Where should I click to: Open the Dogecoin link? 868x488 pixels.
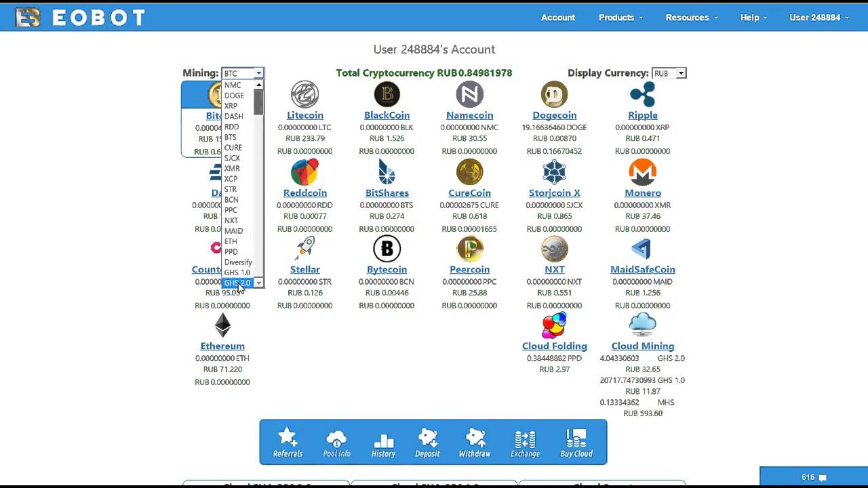(554, 115)
